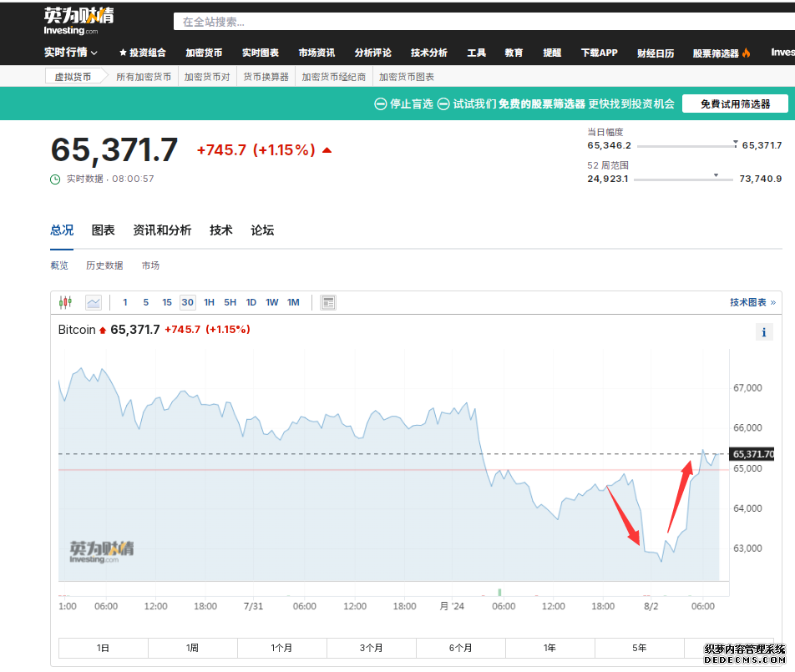Click the chart info 'i' icon
Viewport: 795px width, 672px height.
tap(764, 332)
